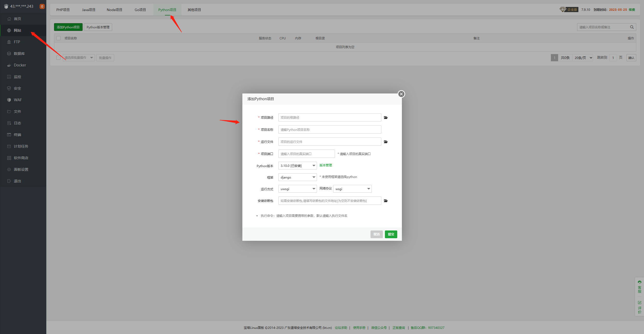
Task: Click the 添加Python项目 green button
Action: pos(68,27)
